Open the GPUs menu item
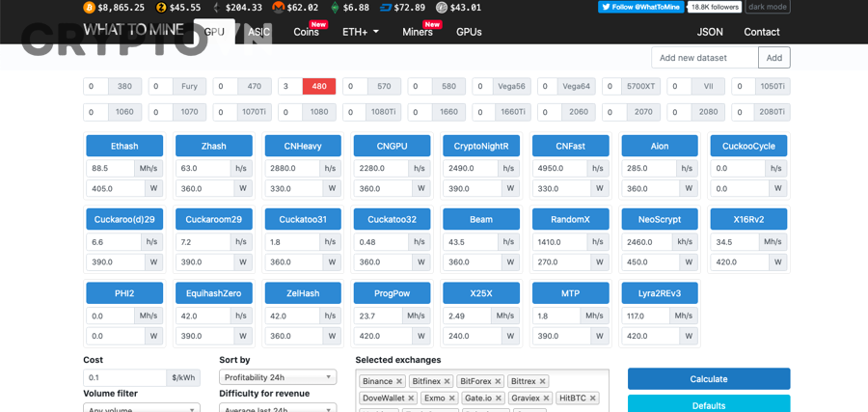This screenshot has width=868, height=412. point(469,32)
